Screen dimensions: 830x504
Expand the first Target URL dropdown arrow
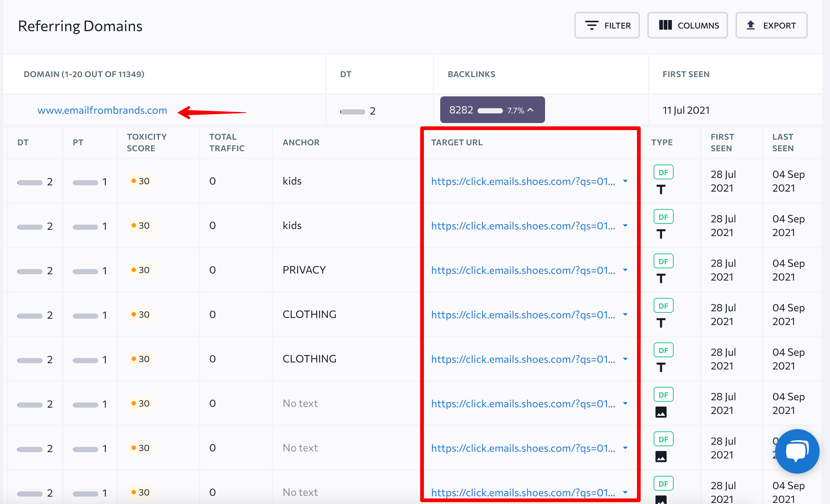625,182
